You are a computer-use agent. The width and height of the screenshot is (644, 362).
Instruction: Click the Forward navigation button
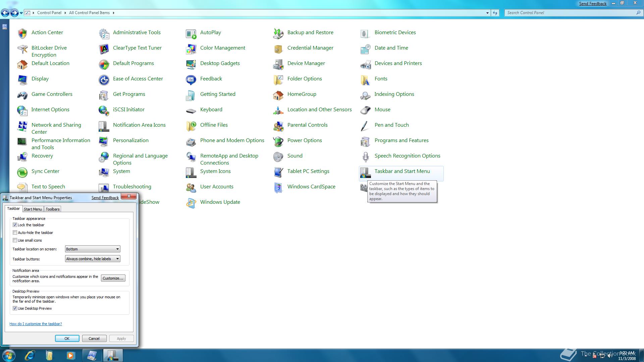pos(14,13)
